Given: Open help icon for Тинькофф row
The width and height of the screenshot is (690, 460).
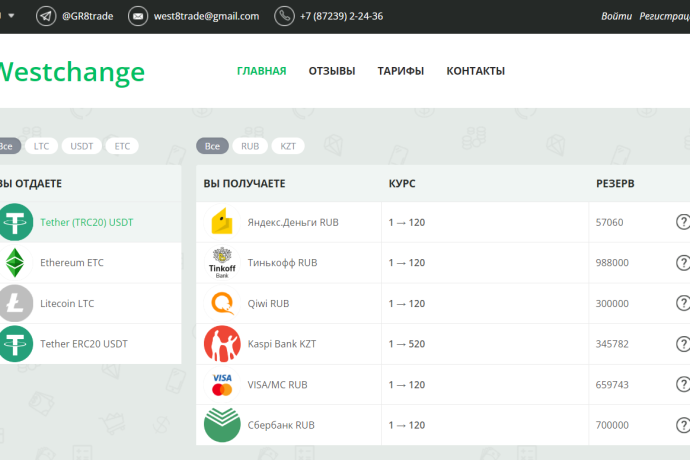Looking at the screenshot, I should pos(683,263).
